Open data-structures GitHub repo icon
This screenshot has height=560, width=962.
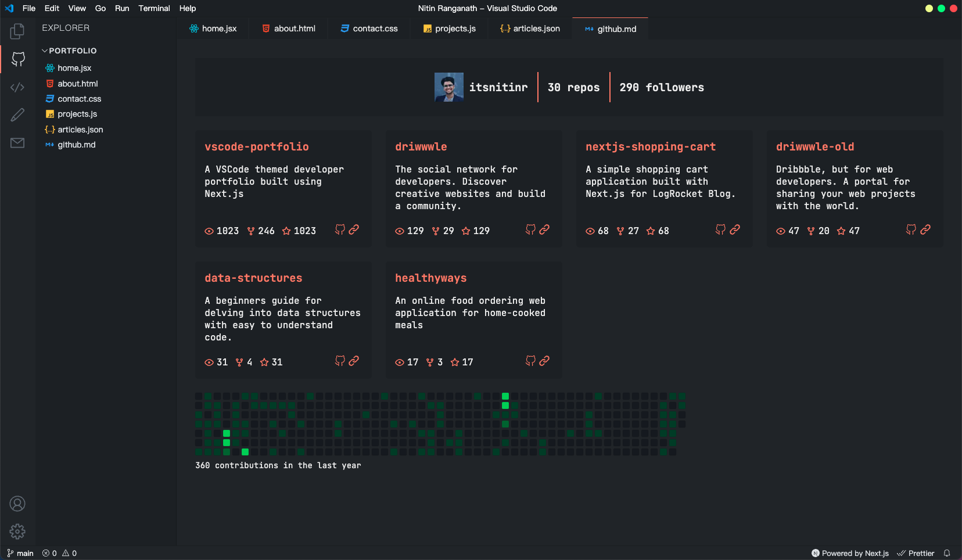click(x=340, y=361)
